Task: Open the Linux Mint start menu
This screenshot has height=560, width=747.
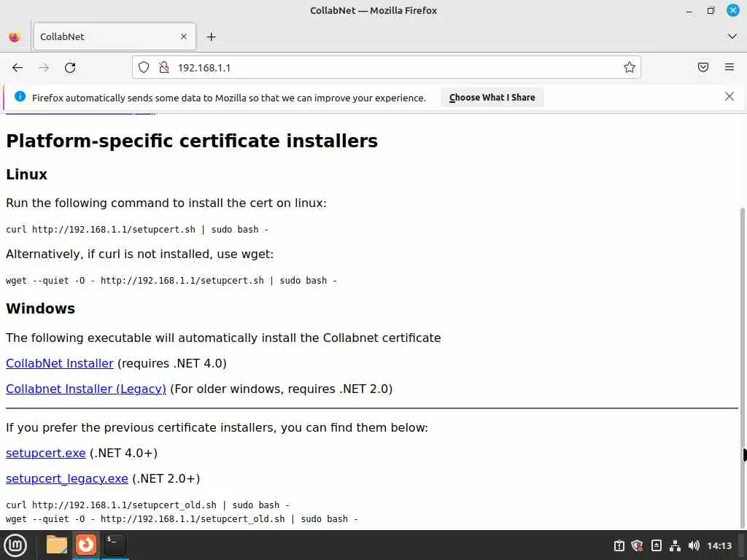Action: pos(16,545)
